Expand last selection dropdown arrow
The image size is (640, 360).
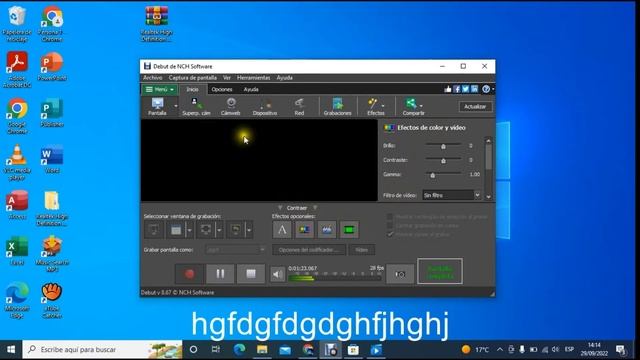coord(249,230)
